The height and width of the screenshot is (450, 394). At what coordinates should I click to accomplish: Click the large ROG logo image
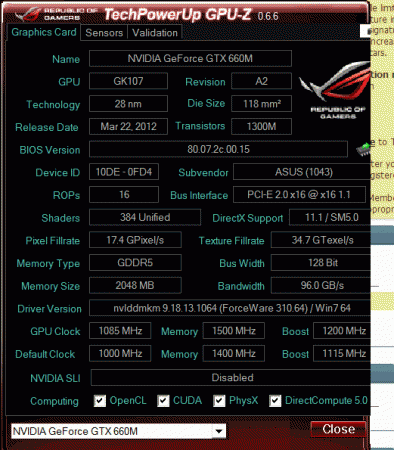tap(334, 90)
